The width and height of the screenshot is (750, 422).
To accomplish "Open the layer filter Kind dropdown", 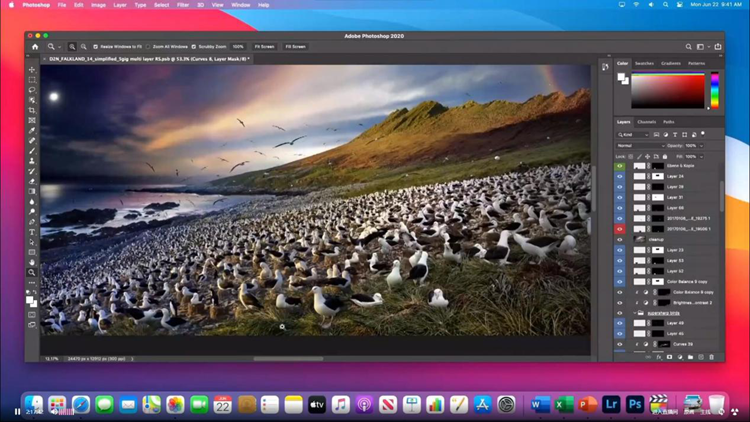I will click(x=633, y=135).
